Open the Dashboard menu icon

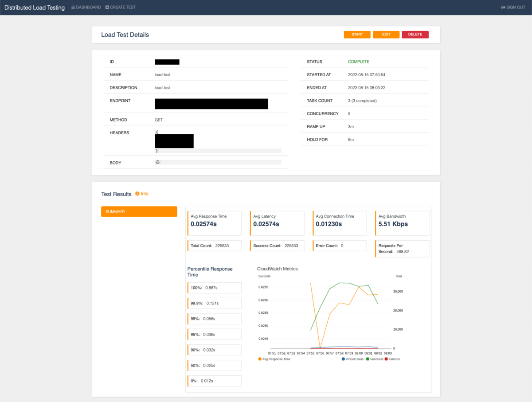point(73,7)
